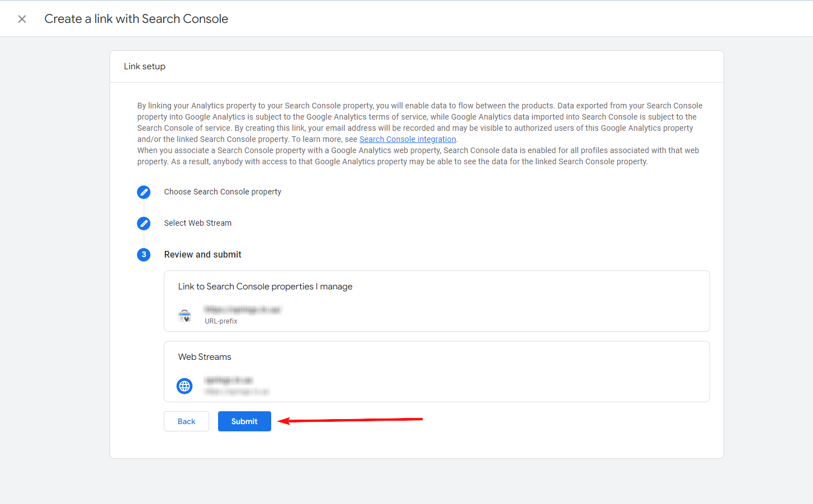This screenshot has width=813, height=504.
Task: Select the Select Web Stream step label
Action: 198,223
